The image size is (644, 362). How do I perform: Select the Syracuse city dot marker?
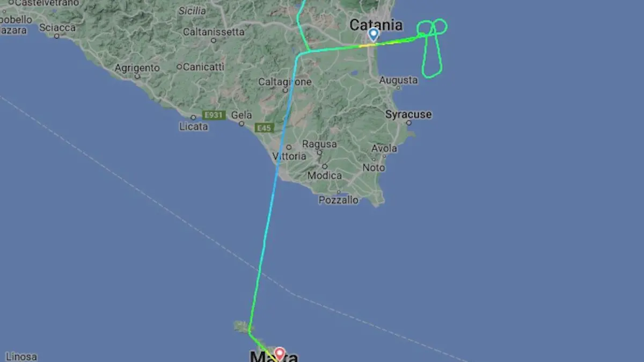408,123
